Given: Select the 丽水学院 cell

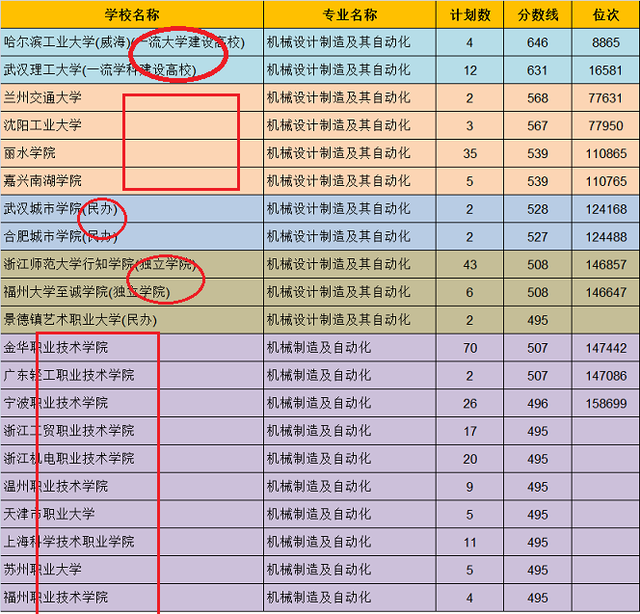Looking at the screenshot, I should 132,154.
